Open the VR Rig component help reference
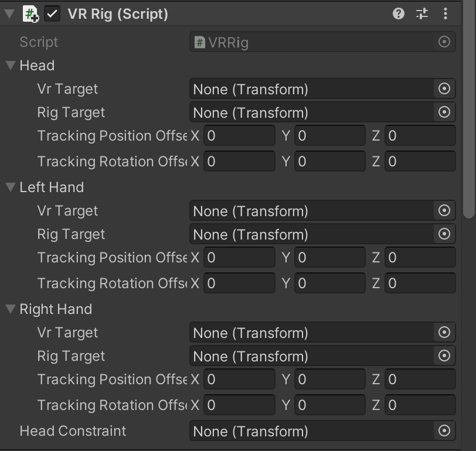The width and height of the screenshot is (476, 451). (x=399, y=14)
